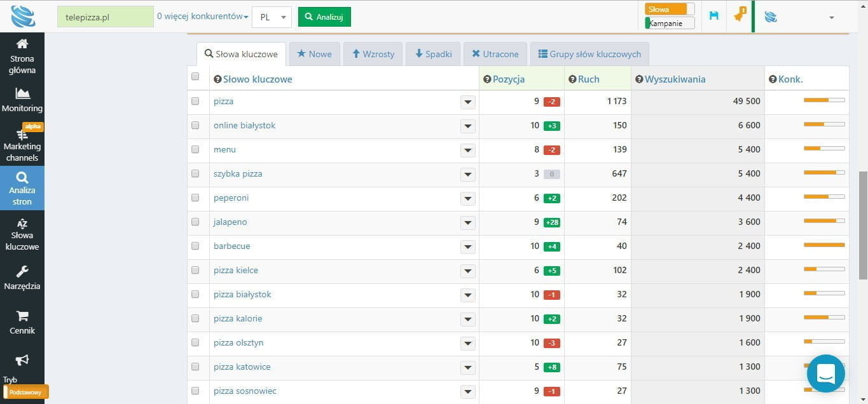Open the 'pizza kielce' keyword link
Viewport: 868px width, 404px height.
pyautogui.click(x=236, y=271)
